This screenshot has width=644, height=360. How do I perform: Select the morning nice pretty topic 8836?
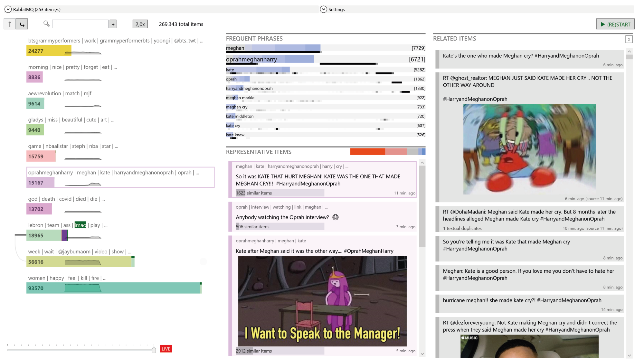coord(34,77)
